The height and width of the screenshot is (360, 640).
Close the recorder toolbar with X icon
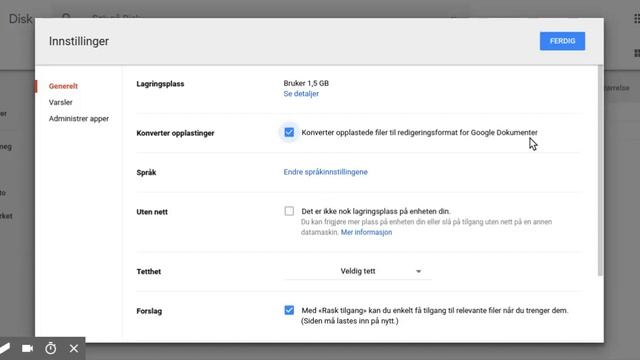click(73, 349)
